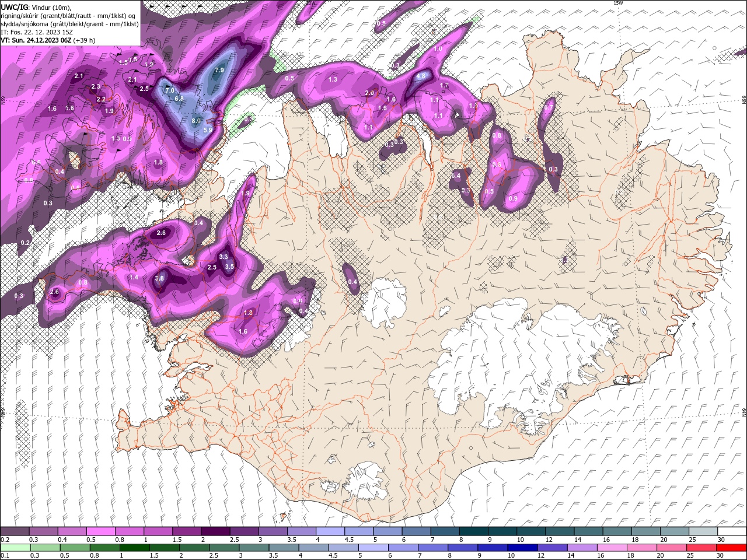Click the white swatch ending the upper legend row
Image resolution: width=747 pixels, height=560 pixels.
732,531
